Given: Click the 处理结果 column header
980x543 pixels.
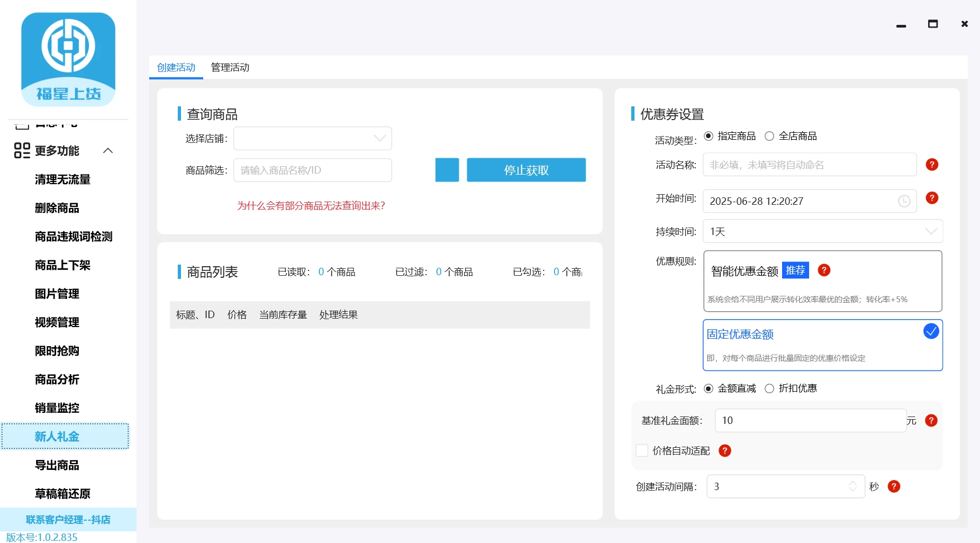Looking at the screenshot, I should coord(338,315).
